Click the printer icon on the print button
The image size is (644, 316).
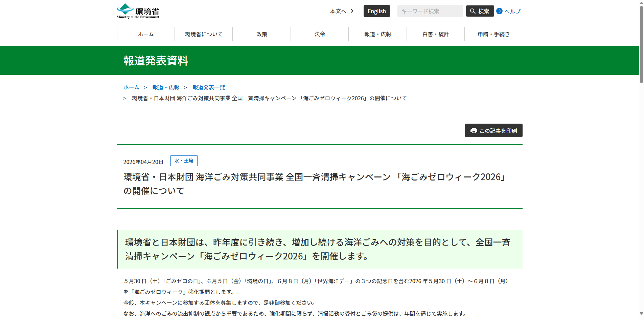pos(474,130)
